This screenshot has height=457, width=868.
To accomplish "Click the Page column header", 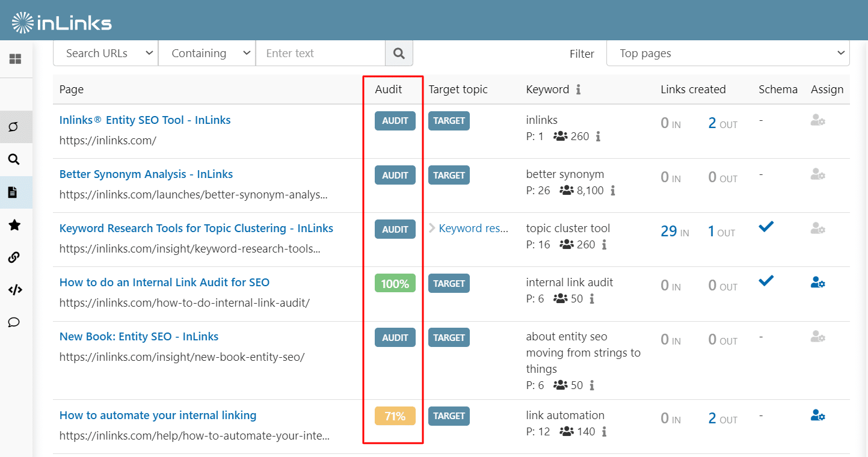I will tap(72, 90).
